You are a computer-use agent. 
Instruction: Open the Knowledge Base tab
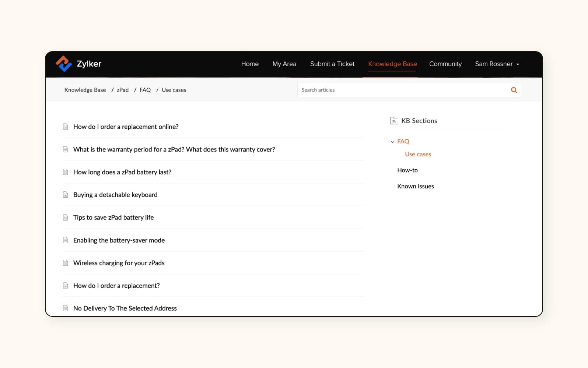pos(392,64)
